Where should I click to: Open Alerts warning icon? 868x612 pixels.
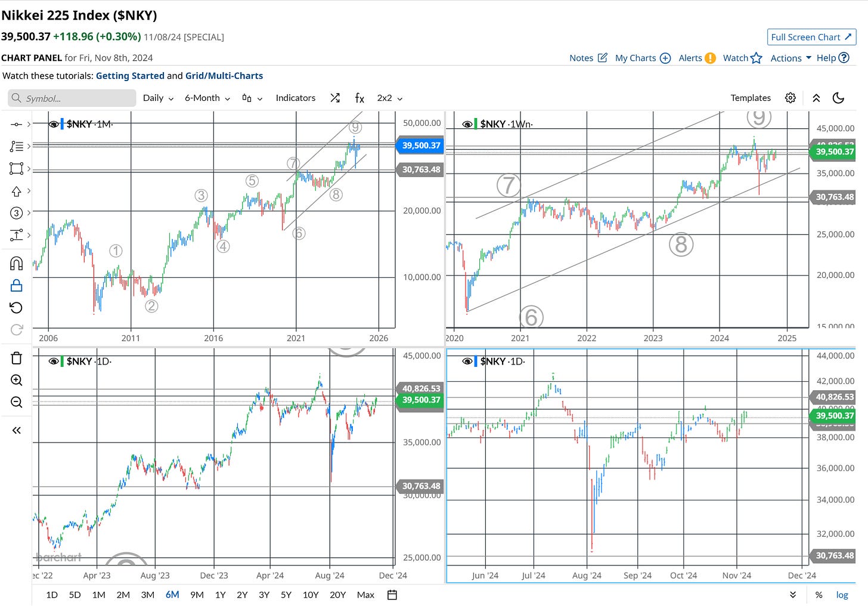click(x=710, y=58)
